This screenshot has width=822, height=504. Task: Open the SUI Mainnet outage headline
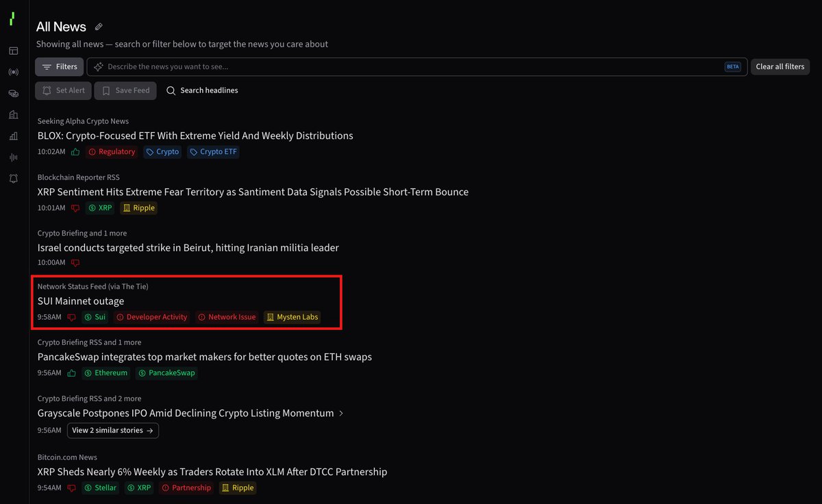coord(81,301)
